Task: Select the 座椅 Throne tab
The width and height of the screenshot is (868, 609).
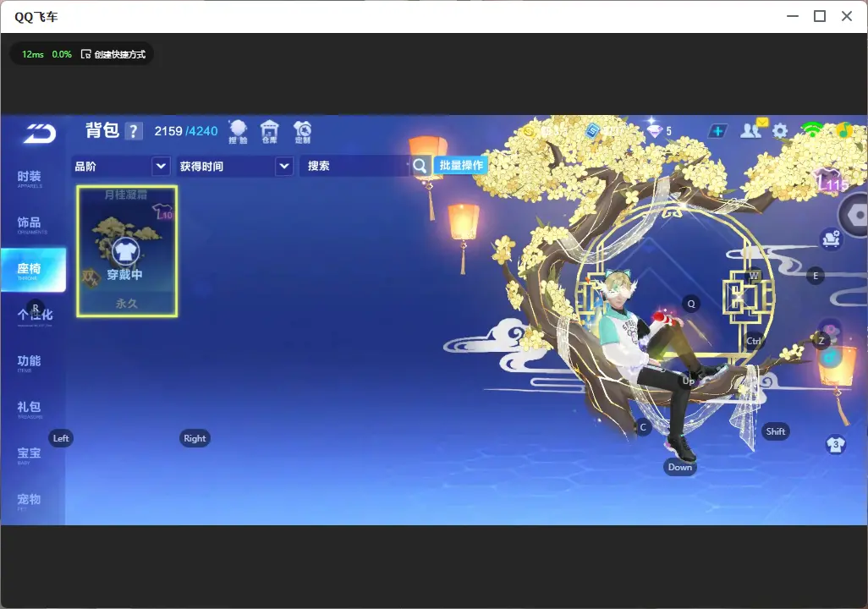Action: pyautogui.click(x=33, y=270)
